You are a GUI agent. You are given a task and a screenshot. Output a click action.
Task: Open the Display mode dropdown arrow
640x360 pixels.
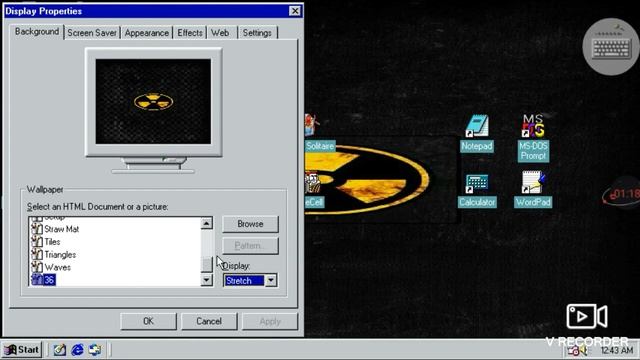coord(271,280)
